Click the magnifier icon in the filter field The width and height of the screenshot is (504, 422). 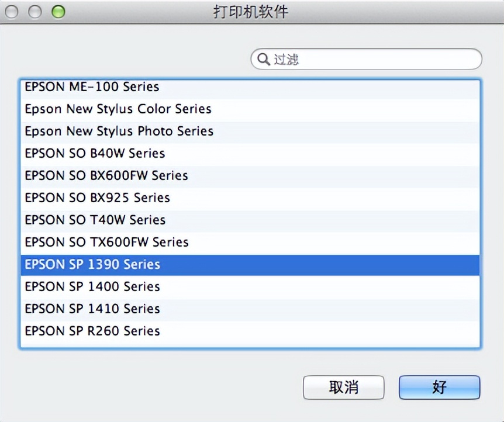click(x=263, y=59)
